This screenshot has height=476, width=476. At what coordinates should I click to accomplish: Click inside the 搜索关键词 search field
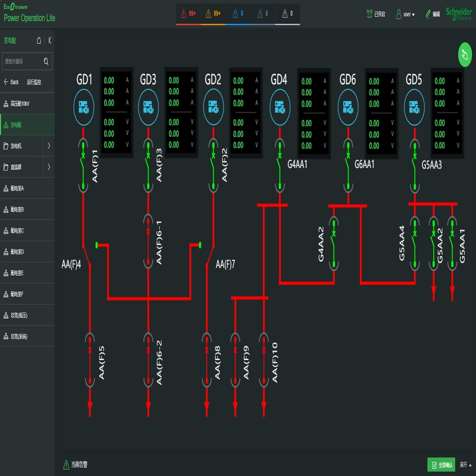(24, 61)
